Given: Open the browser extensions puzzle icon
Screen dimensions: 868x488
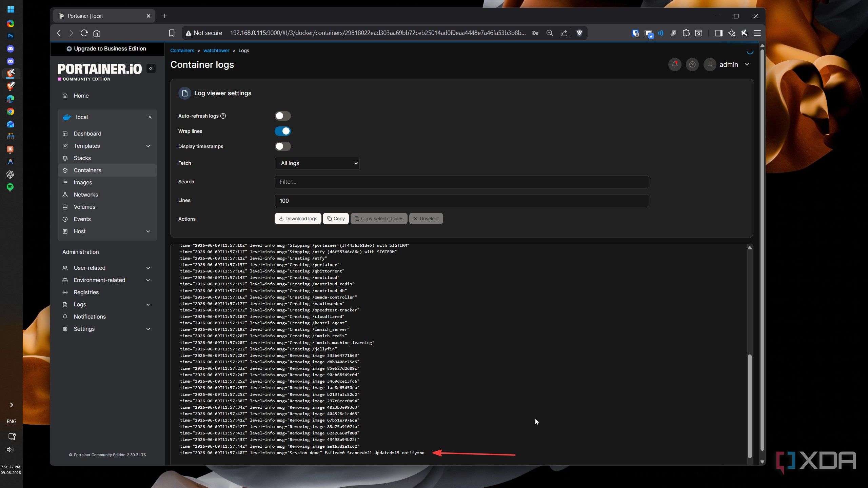Looking at the screenshot, I should click(x=686, y=33).
